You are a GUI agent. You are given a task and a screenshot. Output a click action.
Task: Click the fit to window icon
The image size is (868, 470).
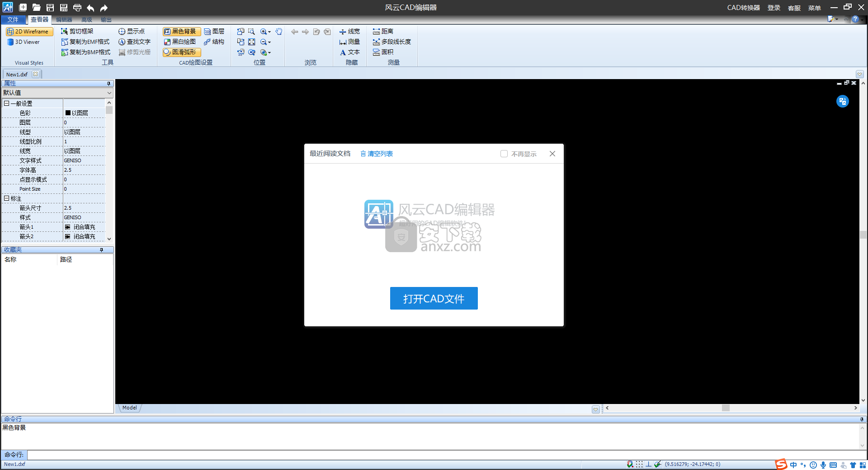pos(251,42)
